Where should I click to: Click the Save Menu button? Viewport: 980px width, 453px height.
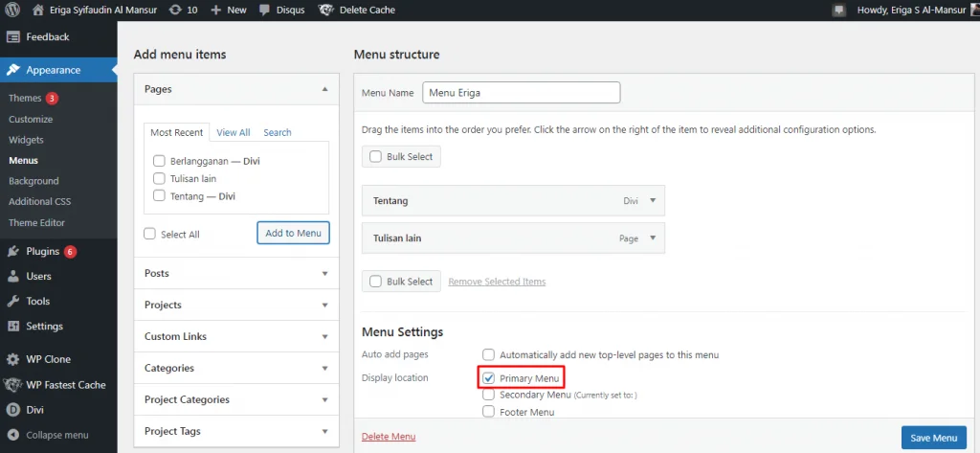(934, 438)
